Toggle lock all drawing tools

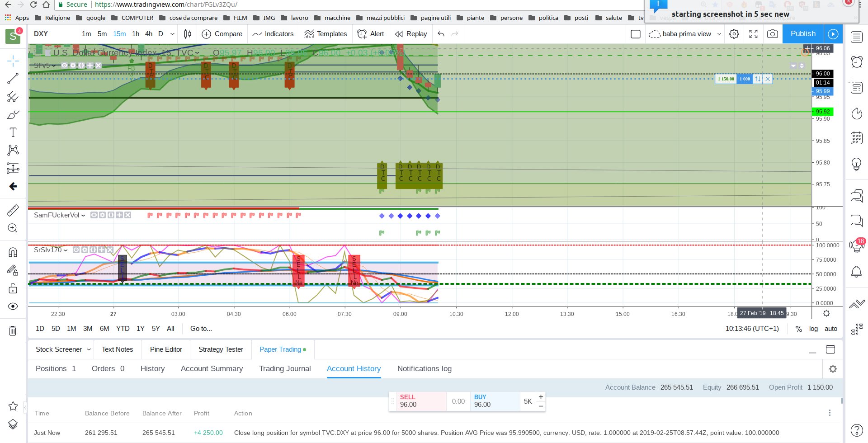click(x=13, y=288)
